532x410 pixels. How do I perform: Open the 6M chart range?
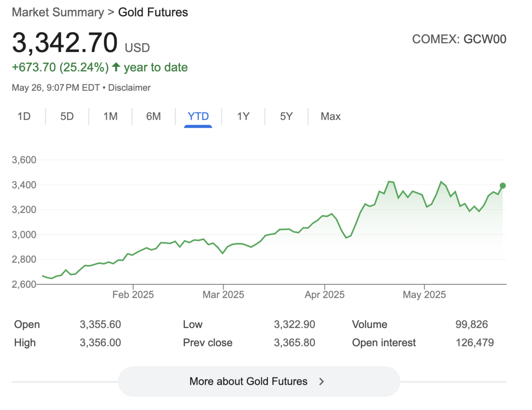(154, 117)
